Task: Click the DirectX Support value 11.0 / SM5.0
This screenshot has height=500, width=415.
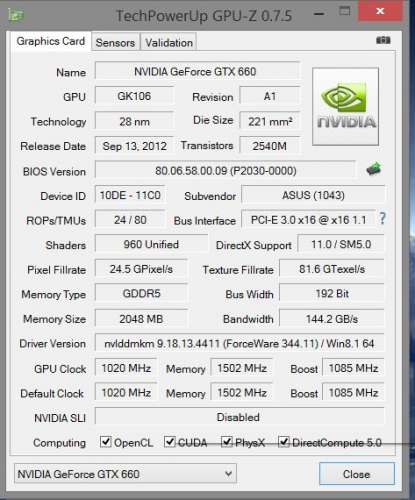Action: coord(341,244)
